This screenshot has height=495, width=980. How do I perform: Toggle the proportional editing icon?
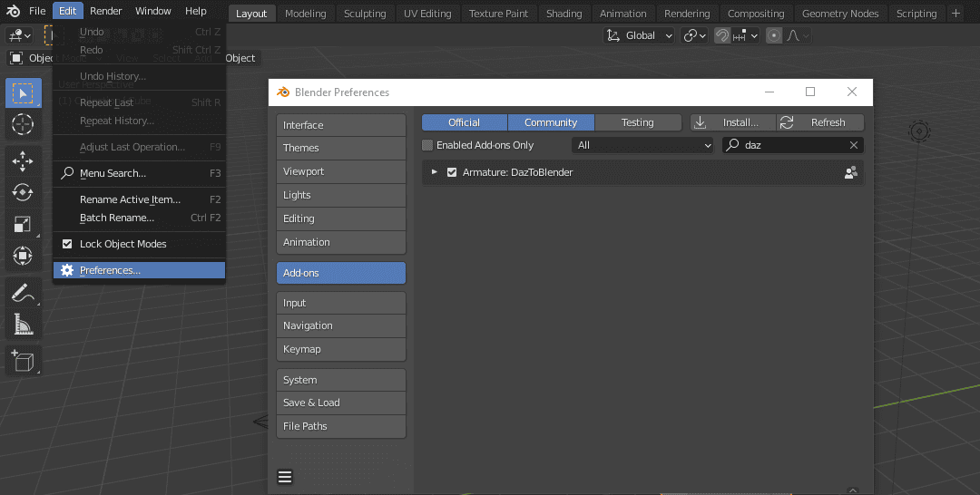click(774, 35)
